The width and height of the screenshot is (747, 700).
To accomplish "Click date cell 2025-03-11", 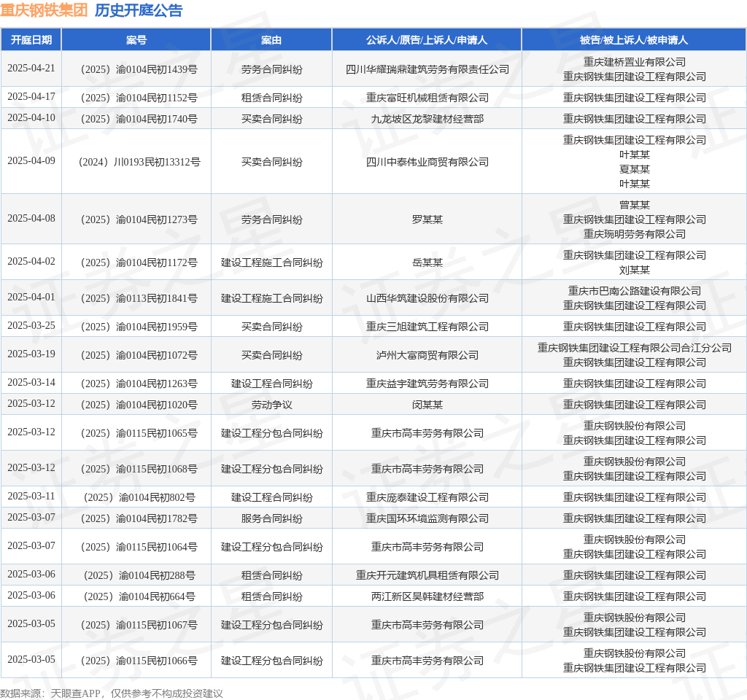I will click(x=31, y=496).
